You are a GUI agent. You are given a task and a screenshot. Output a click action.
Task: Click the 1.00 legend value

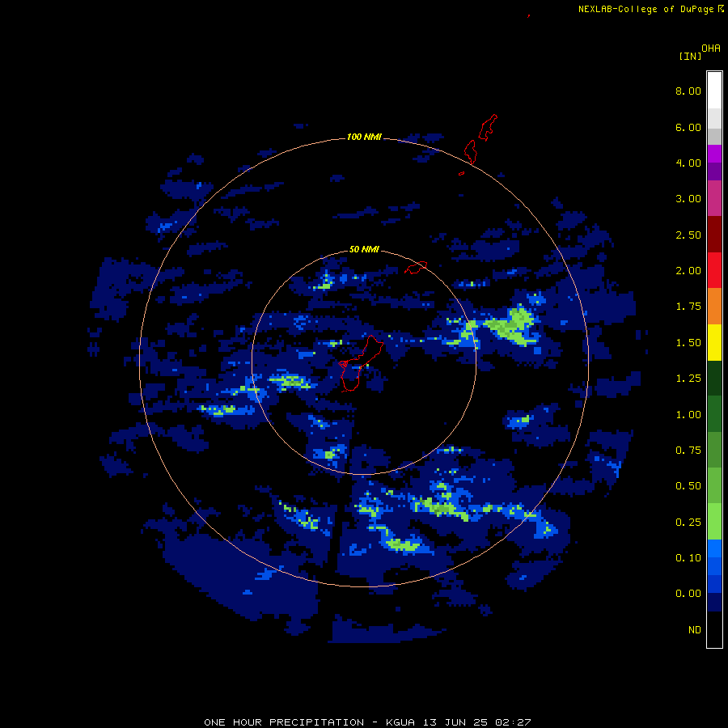pyautogui.click(x=688, y=415)
